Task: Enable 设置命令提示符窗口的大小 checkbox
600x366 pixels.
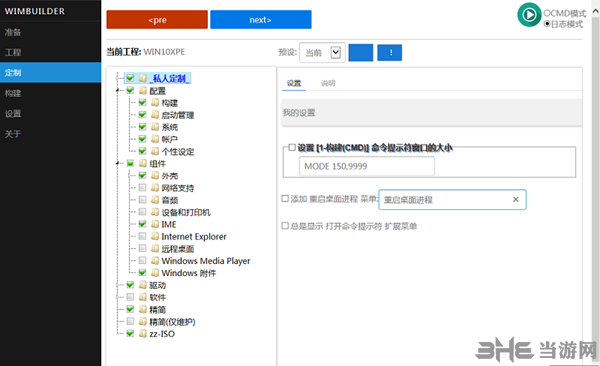Action: coord(292,147)
